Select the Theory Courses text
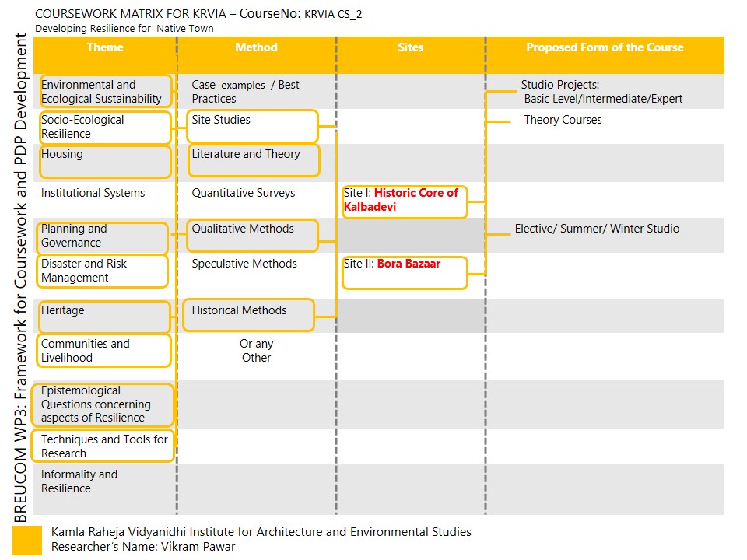Screen dimensions: 747x560 [x=563, y=120]
